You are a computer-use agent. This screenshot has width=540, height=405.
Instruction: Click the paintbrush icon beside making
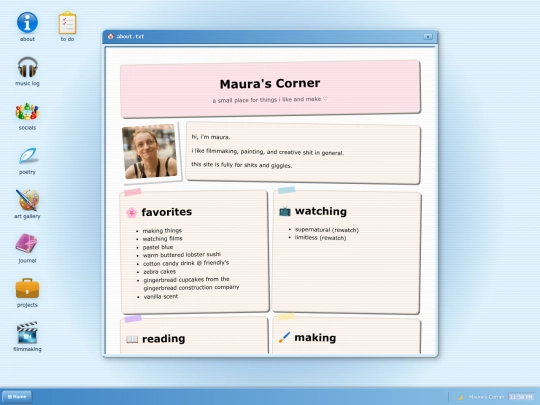284,338
